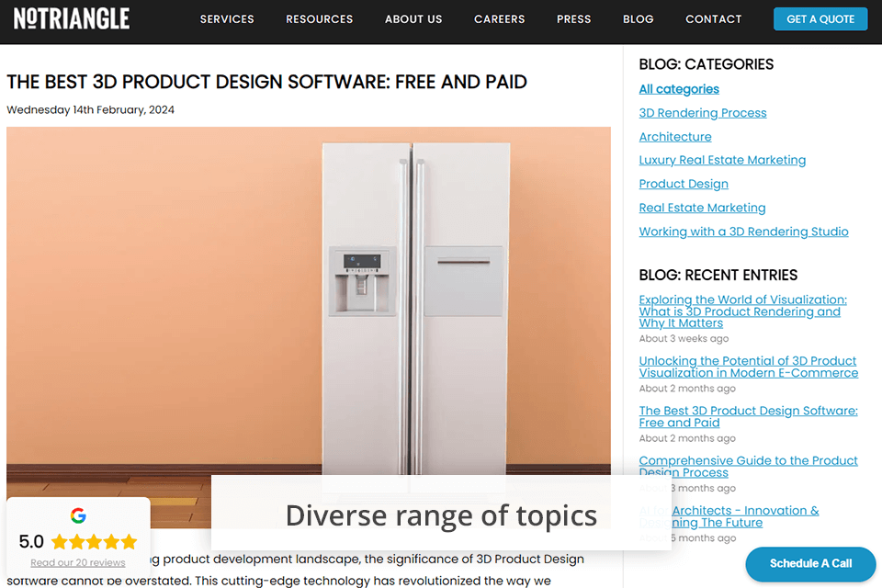Open the Real Estate Marketing category

pos(702,208)
